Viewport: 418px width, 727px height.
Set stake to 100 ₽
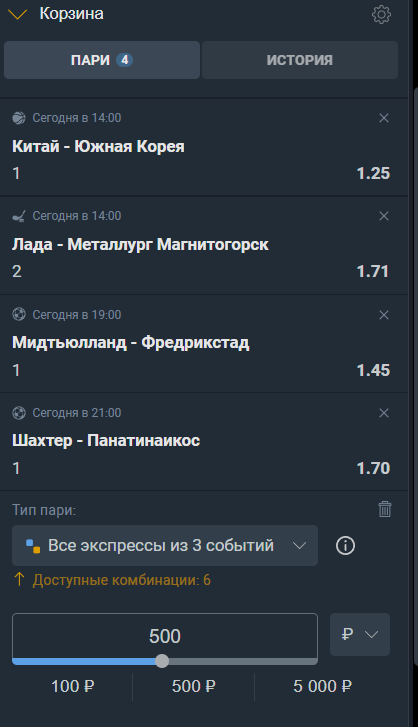[72, 686]
